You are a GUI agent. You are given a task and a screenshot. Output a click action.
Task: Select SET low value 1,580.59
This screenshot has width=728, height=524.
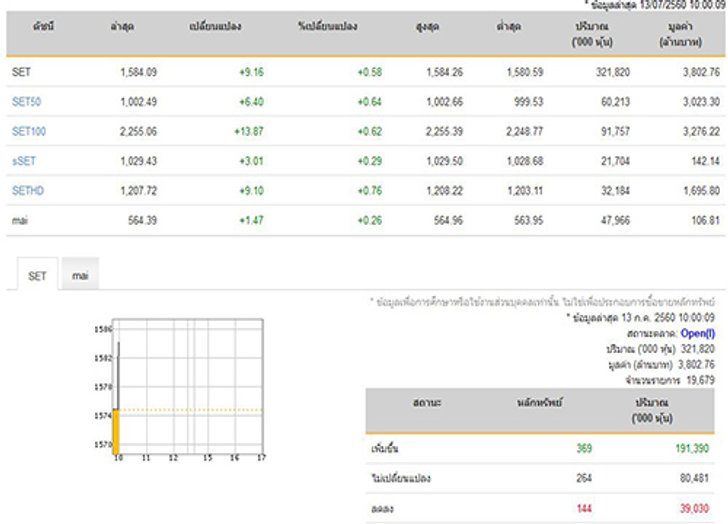pos(525,72)
